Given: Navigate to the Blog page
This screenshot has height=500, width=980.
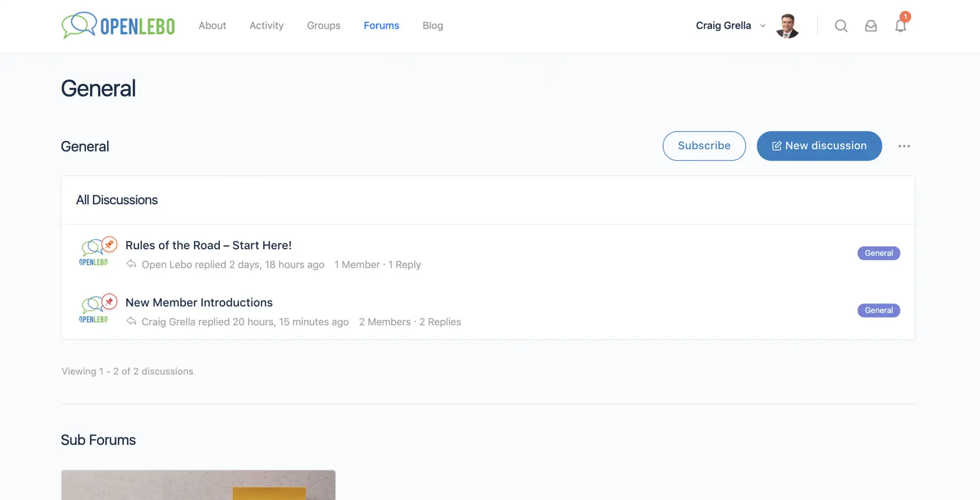Looking at the screenshot, I should pos(432,25).
